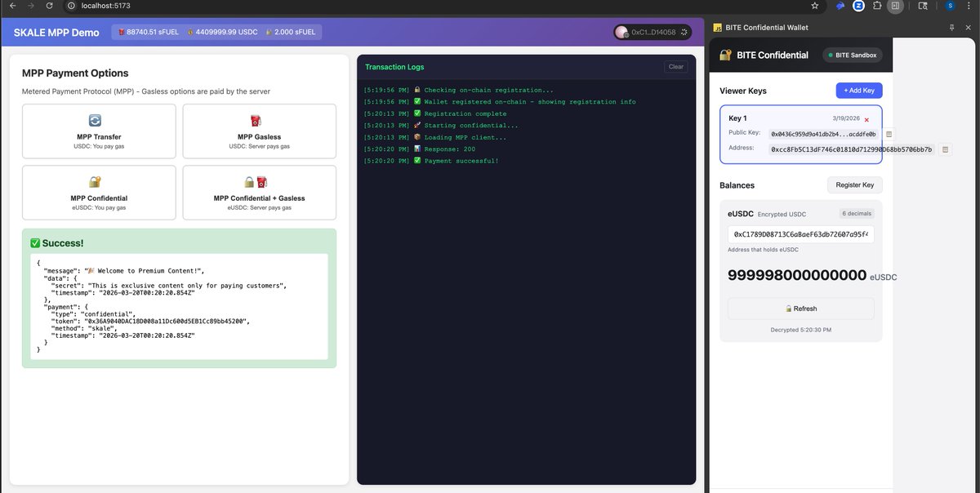Open the tab search icon in toolbar
The image size is (980, 493).
923,6
